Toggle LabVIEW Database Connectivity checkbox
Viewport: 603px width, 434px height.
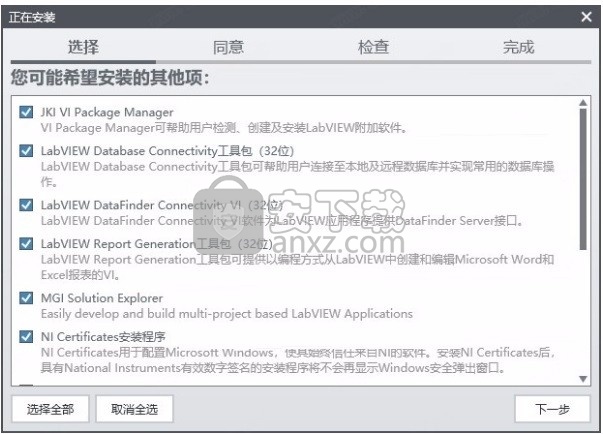[26, 151]
